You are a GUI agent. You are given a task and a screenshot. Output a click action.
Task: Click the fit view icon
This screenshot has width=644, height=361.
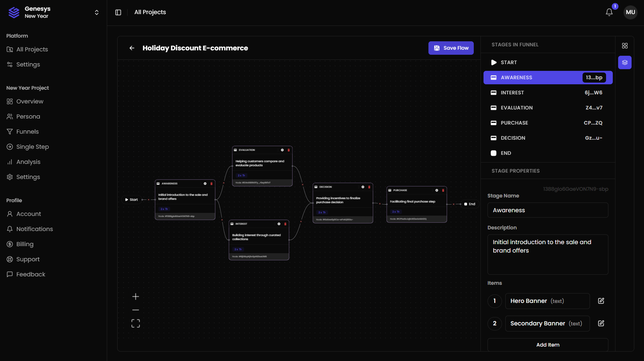(136, 323)
